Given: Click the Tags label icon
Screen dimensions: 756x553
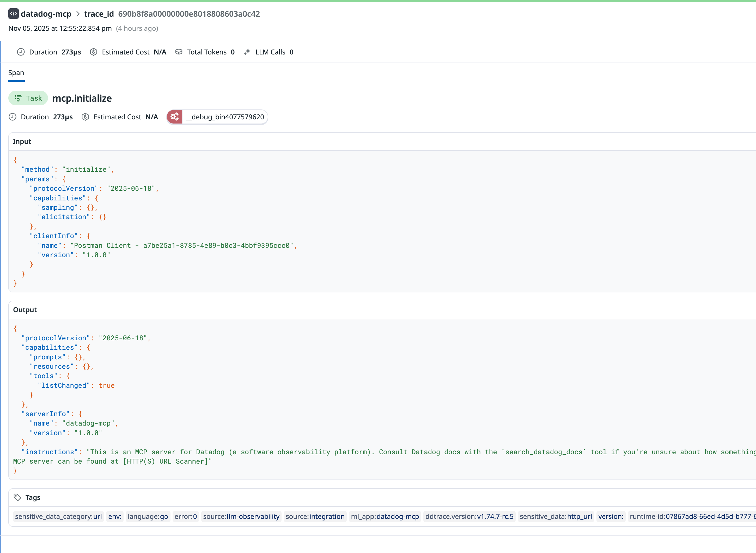Looking at the screenshot, I should pos(17,497).
